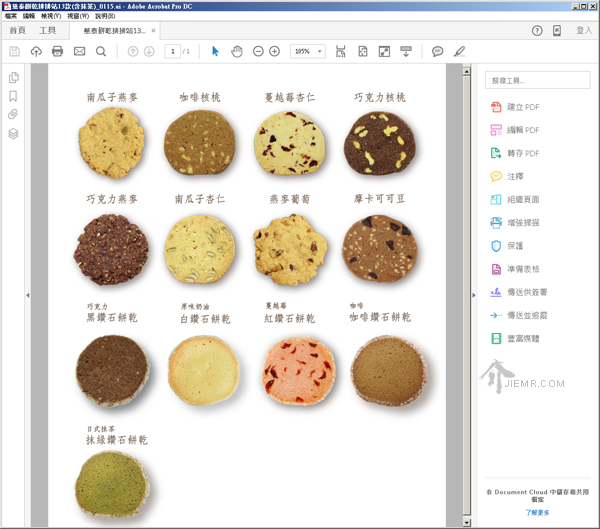Click the Save file icon
This screenshot has width=600, height=529.
point(15,51)
